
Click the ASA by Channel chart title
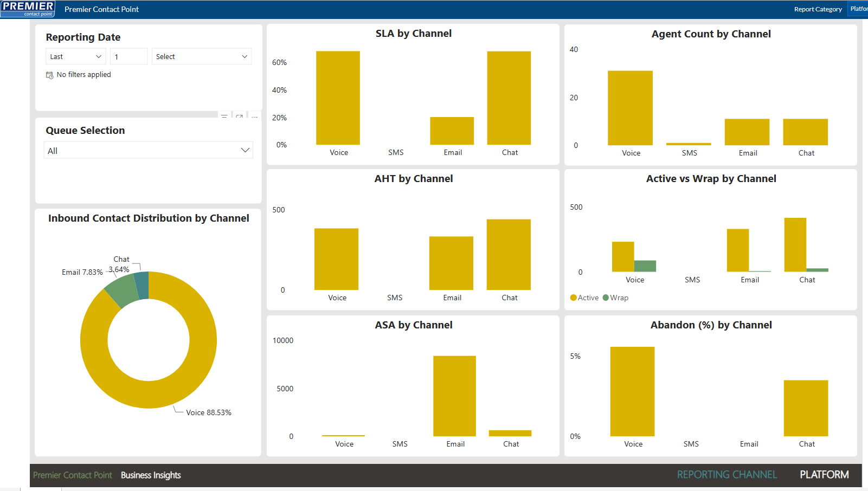414,325
